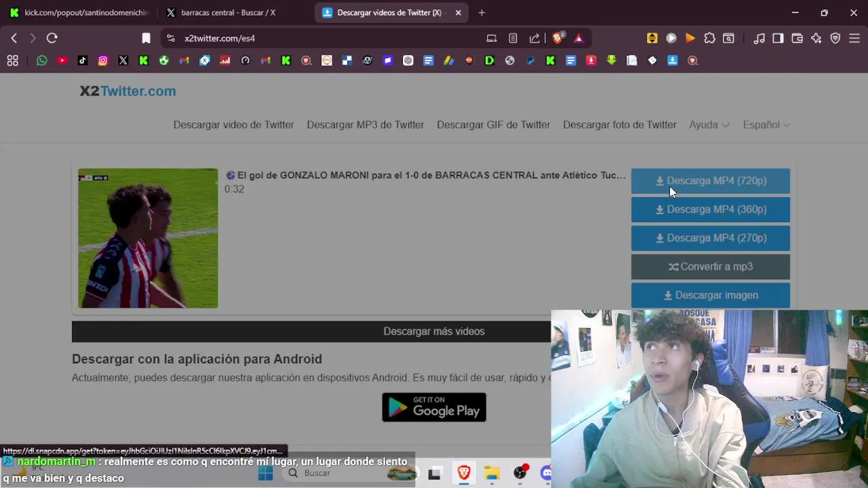
Task: Open a new browser tab
Action: click(481, 12)
